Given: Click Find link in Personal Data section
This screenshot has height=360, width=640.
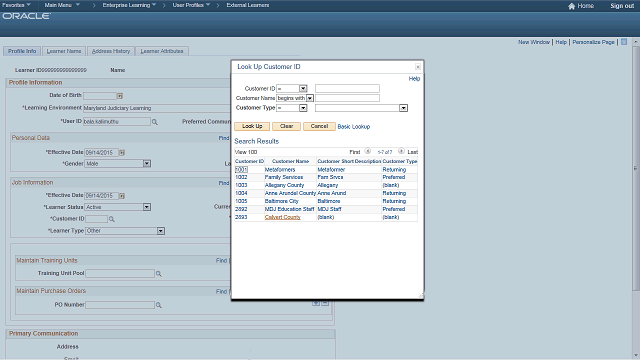Looking at the screenshot, I should 224,138.
